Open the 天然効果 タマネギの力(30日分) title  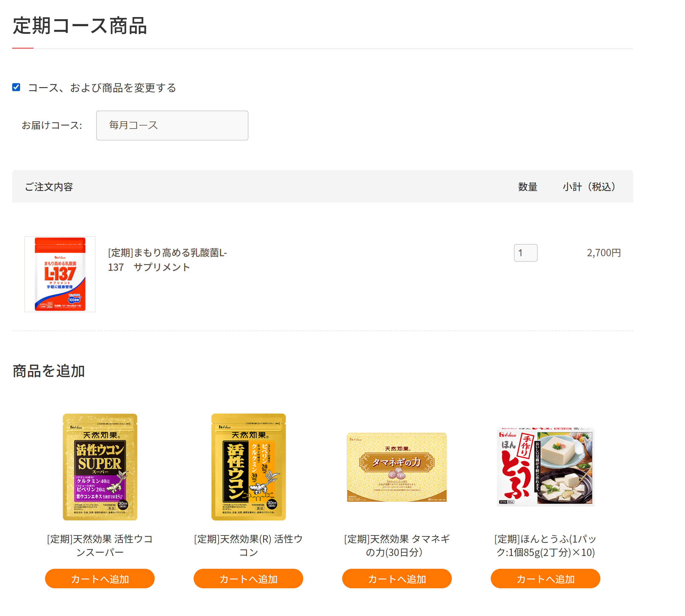[x=397, y=546]
